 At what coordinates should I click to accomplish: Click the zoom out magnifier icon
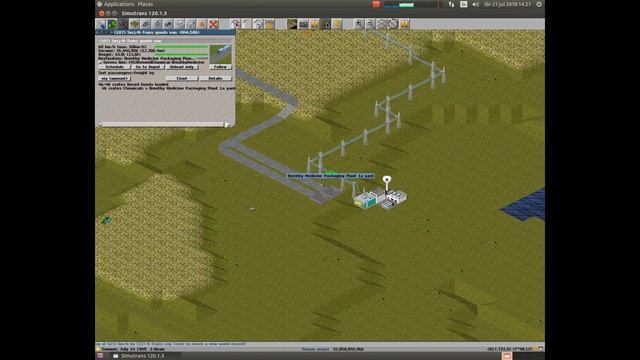[370, 24]
